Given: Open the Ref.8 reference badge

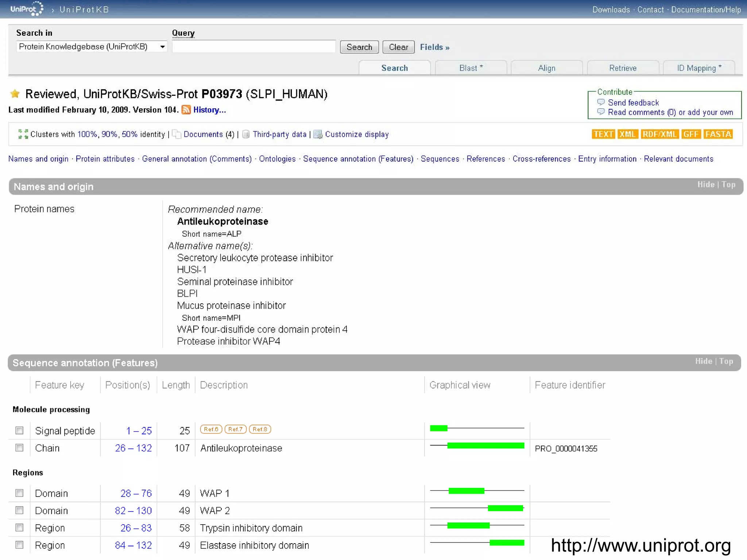Looking at the screenshot, I should pyautogui.click(x=260, y=429).
